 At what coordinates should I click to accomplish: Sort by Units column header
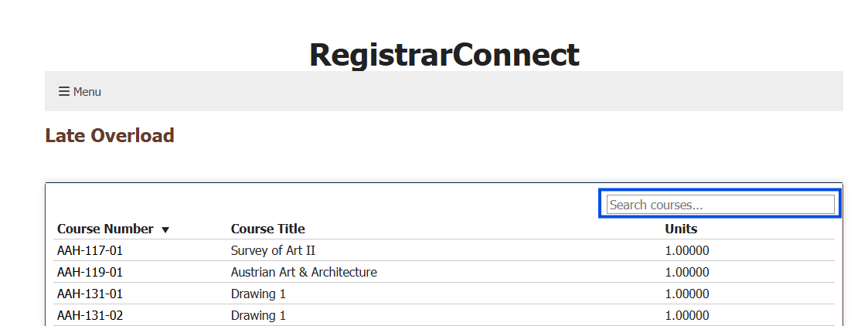click(x=681, y=229)
